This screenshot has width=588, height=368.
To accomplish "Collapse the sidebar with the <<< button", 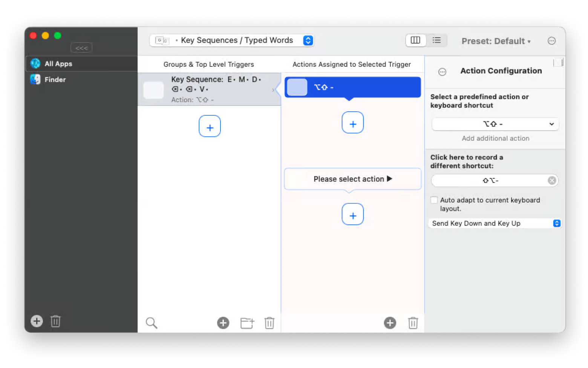I will coord(81,48).
